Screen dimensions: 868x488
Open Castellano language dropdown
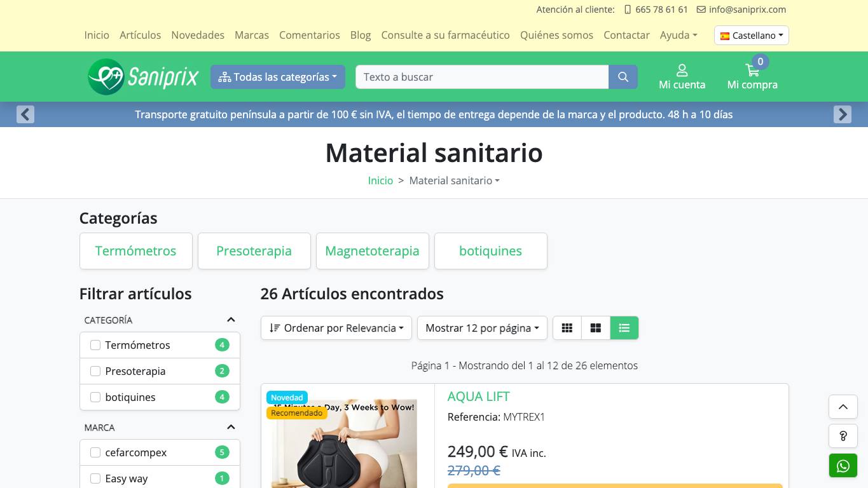click(x=752, y=36)
